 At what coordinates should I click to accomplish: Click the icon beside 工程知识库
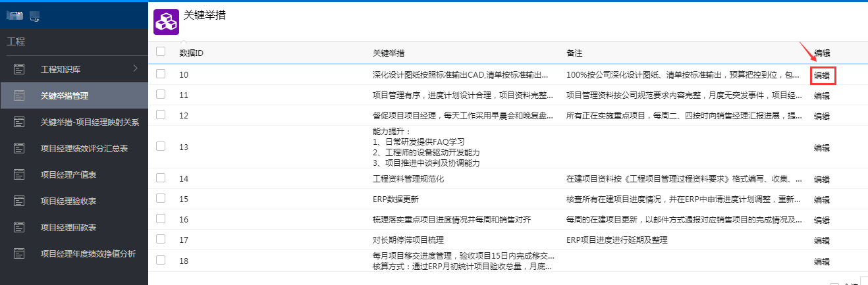coord(19,69)
